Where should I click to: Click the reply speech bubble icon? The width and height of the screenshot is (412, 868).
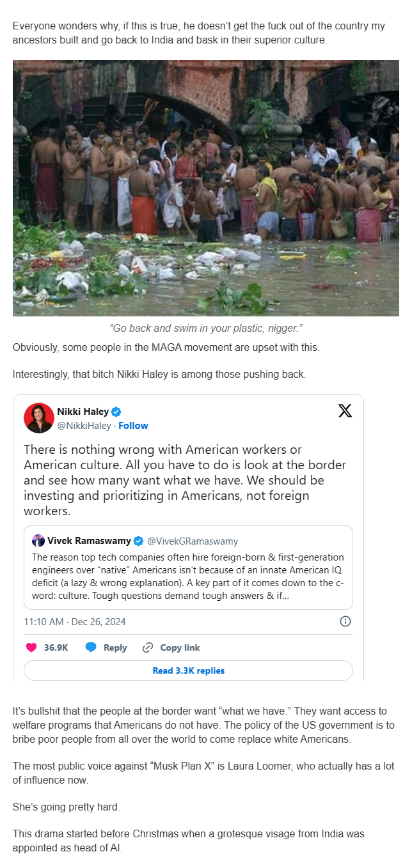click(91, 647)
